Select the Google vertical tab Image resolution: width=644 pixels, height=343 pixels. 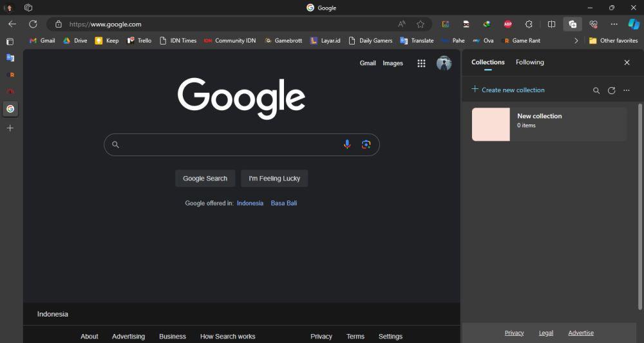pos(10,108)
